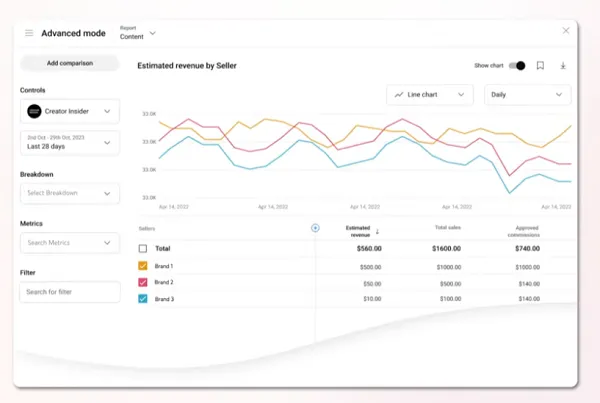Click the Total sales column header
Viewport: 600px width, 403px height.
click(446, 228)
